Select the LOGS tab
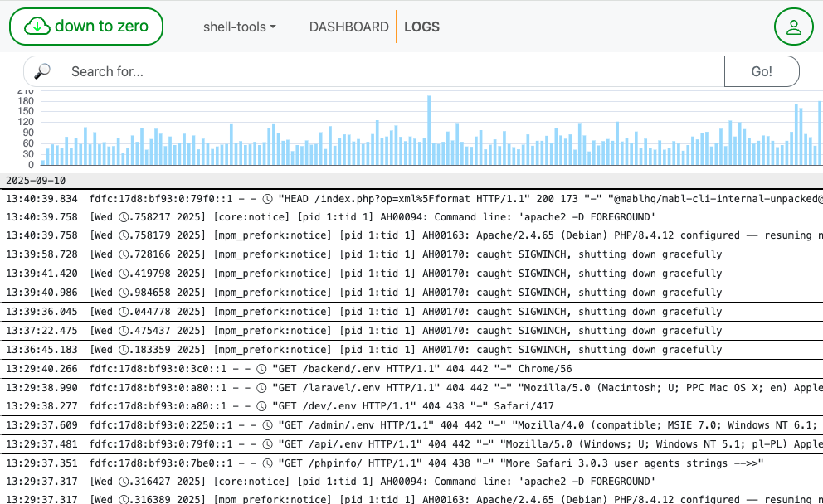Screen dimensions: 823x504 point(421,27)
